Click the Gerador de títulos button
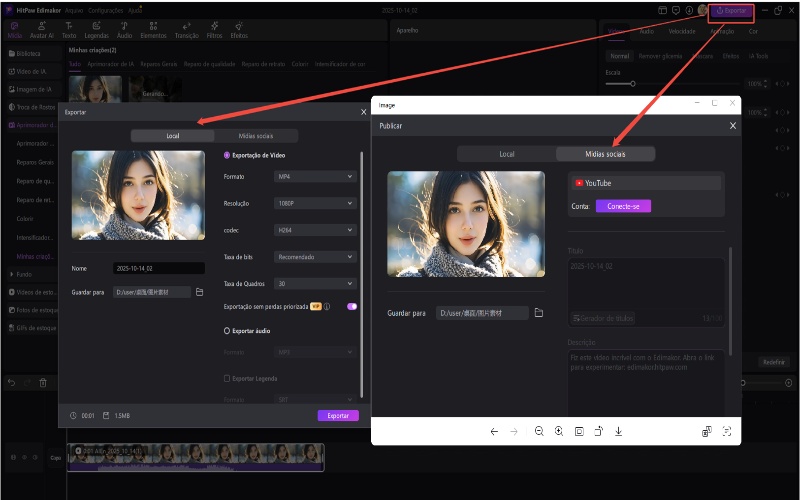This screenshot has height=500, width=800. [603, 318]
